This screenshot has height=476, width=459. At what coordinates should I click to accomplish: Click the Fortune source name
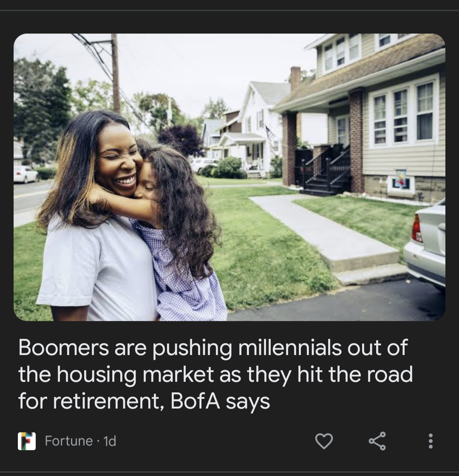(x=69, y=441)
